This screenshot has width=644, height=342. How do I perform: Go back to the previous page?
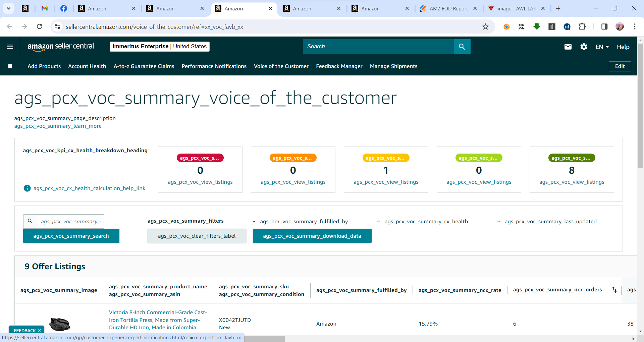tap(9, 26)
